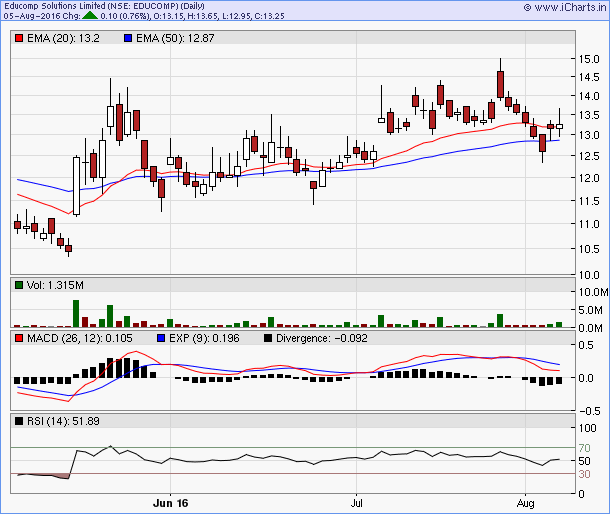Click the 10.0M volume axis label

point(593,292)
